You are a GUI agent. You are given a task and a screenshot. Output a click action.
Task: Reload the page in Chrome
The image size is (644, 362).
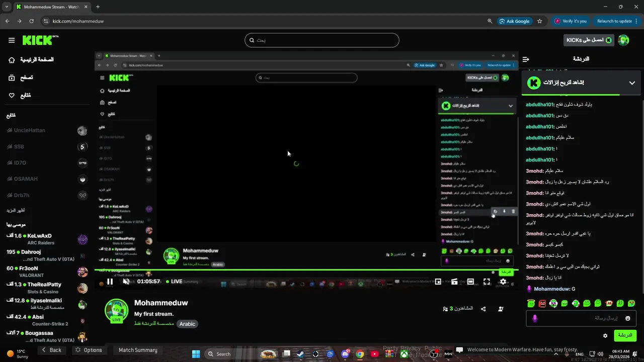(31, 21)
